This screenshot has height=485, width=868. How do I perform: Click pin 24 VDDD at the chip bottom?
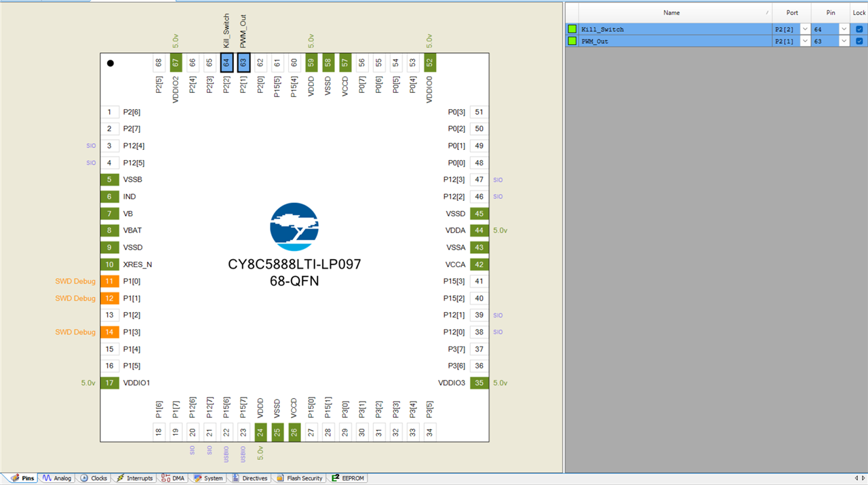[260, 431]
